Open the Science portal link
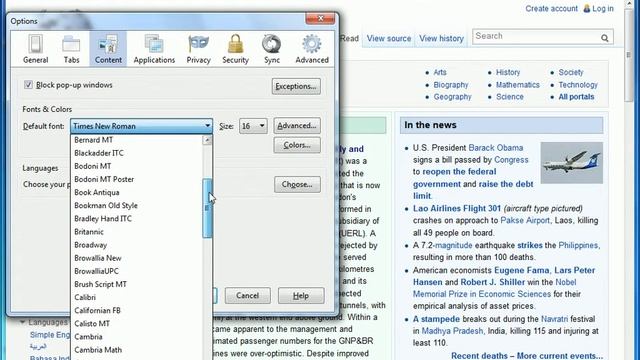 coord(509,97)
